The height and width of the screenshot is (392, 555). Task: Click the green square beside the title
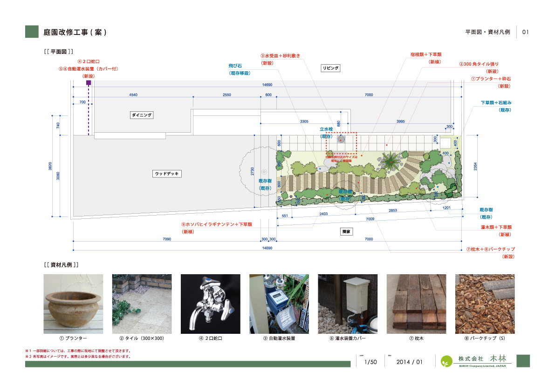pos(32,32)
